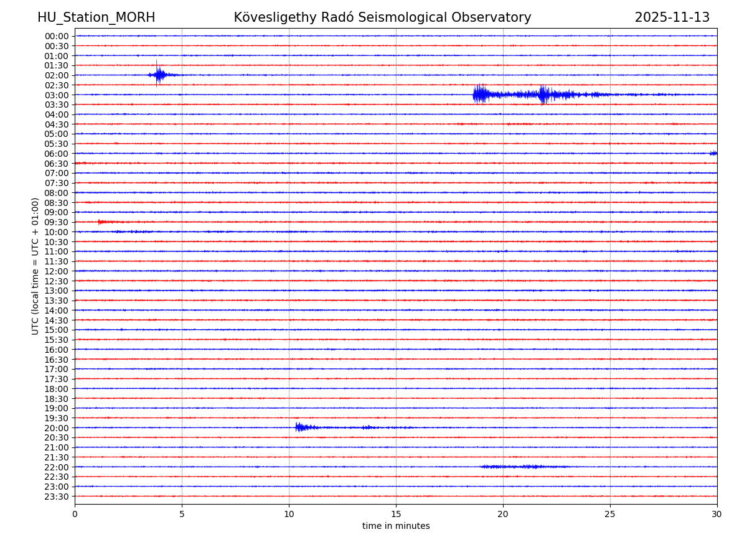
Task: Click the seismic burst on the 02:00 trace
Action: coord(159,75)
